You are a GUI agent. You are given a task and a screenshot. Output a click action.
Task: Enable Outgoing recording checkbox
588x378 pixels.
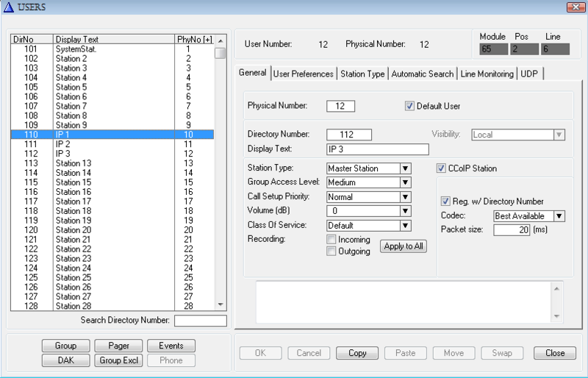tap(331, 251)
